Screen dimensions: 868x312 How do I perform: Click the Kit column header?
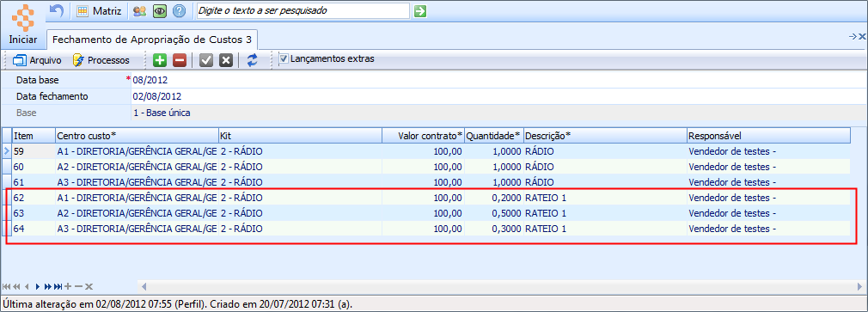300,136
